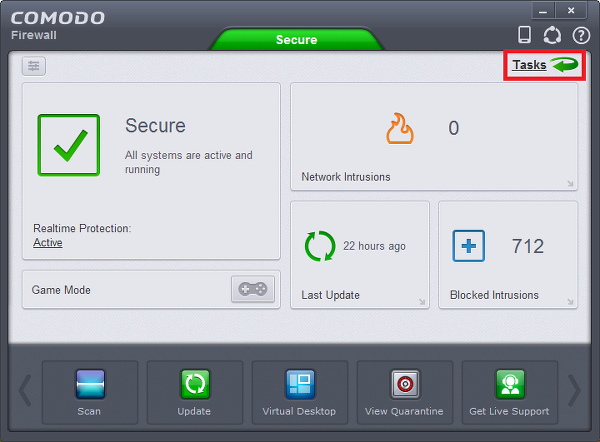Click the blue plus Blocked Intrusions icon
The image size is (600, 442).
(x=469, y=246)
